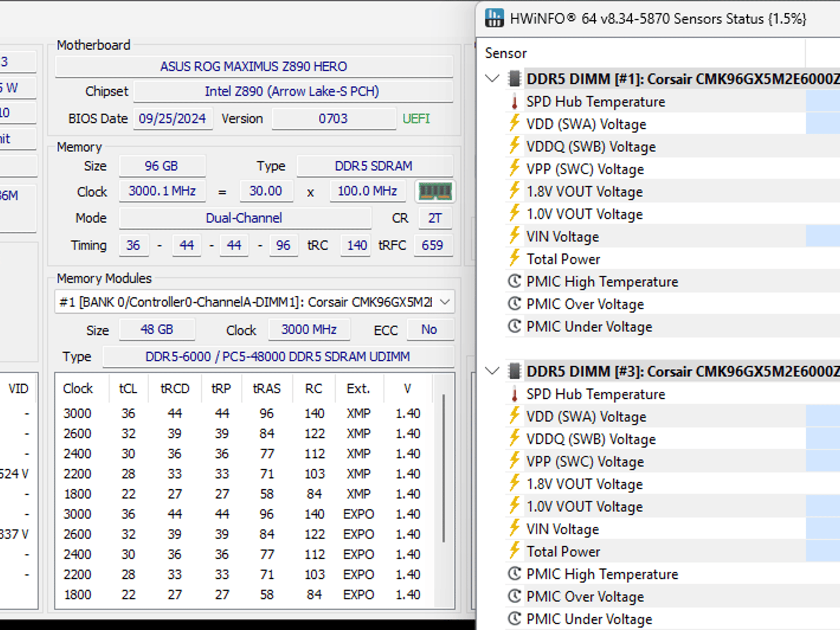This screenshot has width=840, height=630.
Task: Click the memory size 96 GB field
Action: [162, 166]
